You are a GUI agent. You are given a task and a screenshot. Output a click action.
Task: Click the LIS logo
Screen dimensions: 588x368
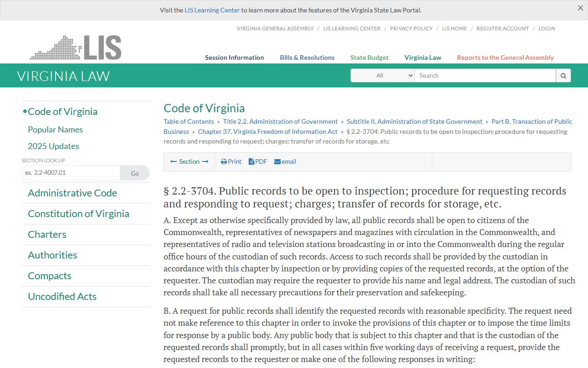pos(76,47)
